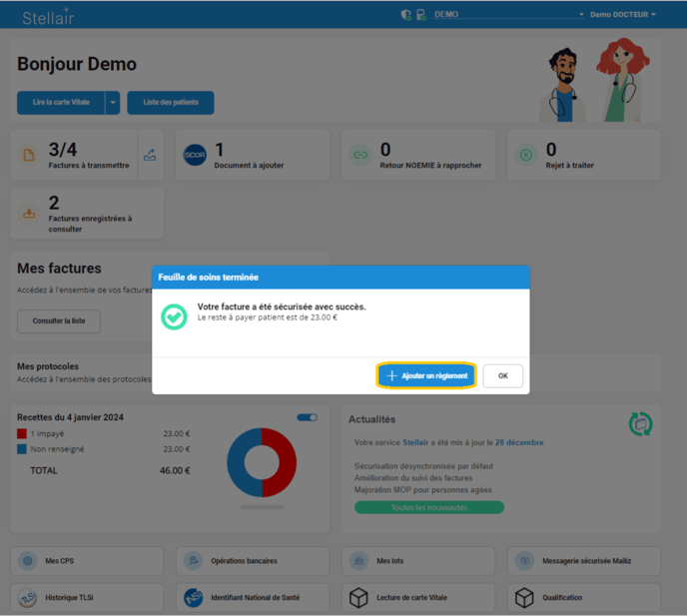The height and width of the screenshot is (616, 687).
Task: Click the green success checkmark icon
Action: (x=174, y=316)
